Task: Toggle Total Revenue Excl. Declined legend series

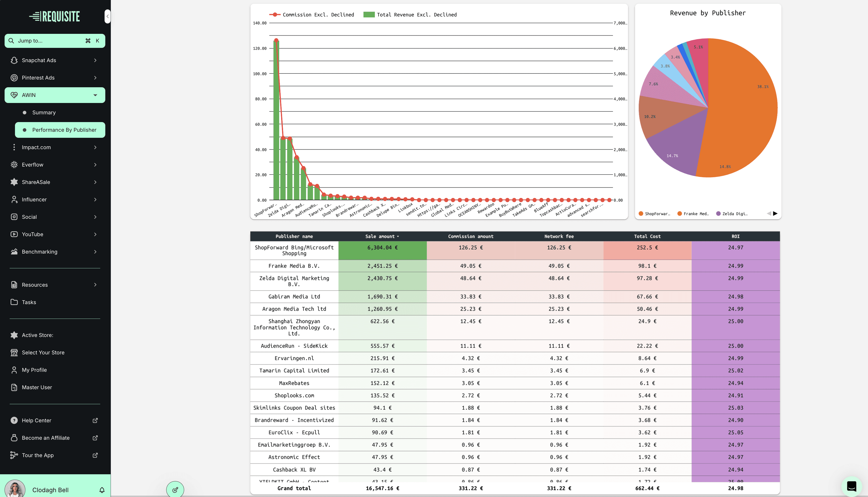Action: point(410,15)
